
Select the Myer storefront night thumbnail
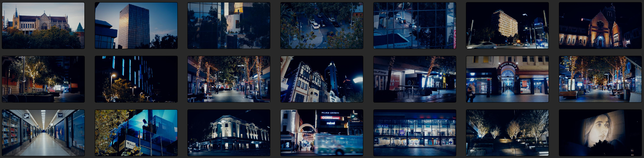click(415, 133)
